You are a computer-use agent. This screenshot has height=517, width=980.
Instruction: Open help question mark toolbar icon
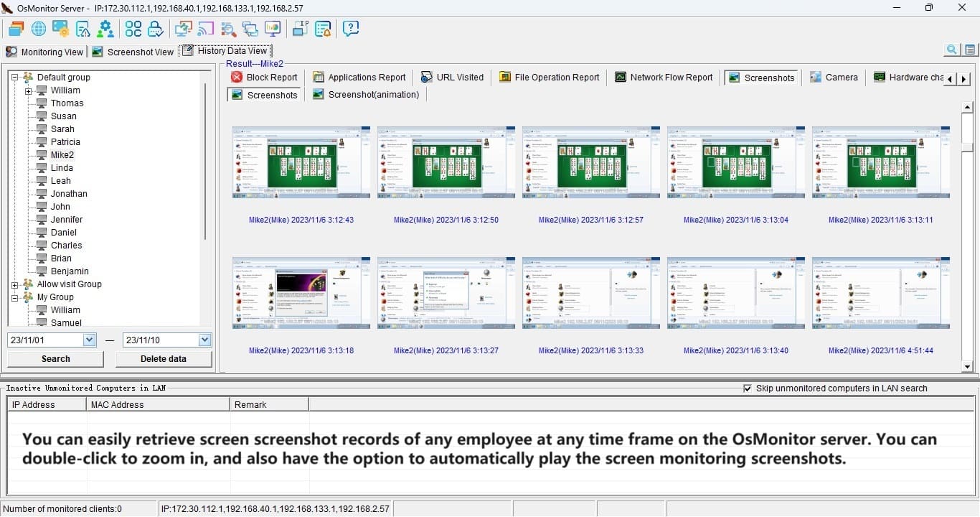click(351, 29)
